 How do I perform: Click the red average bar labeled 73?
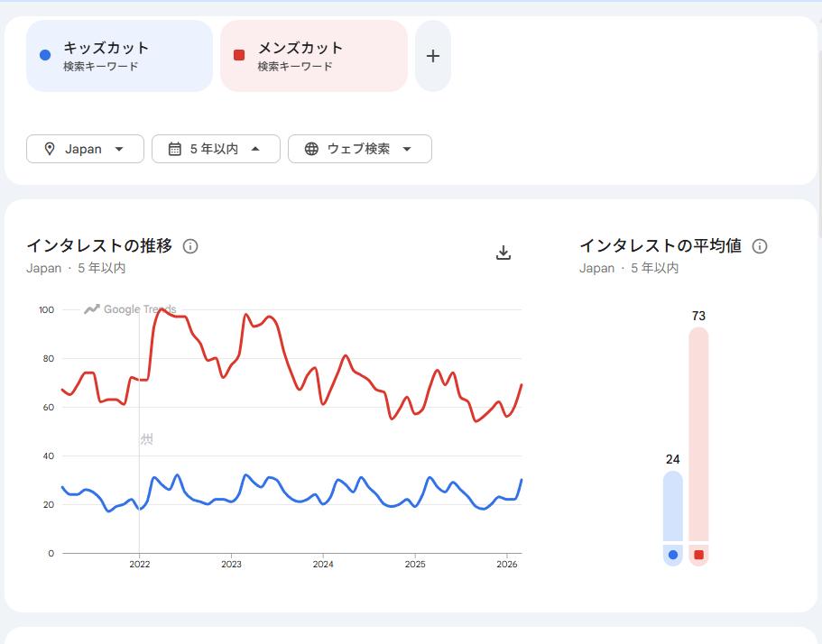(x=698, y=433)
